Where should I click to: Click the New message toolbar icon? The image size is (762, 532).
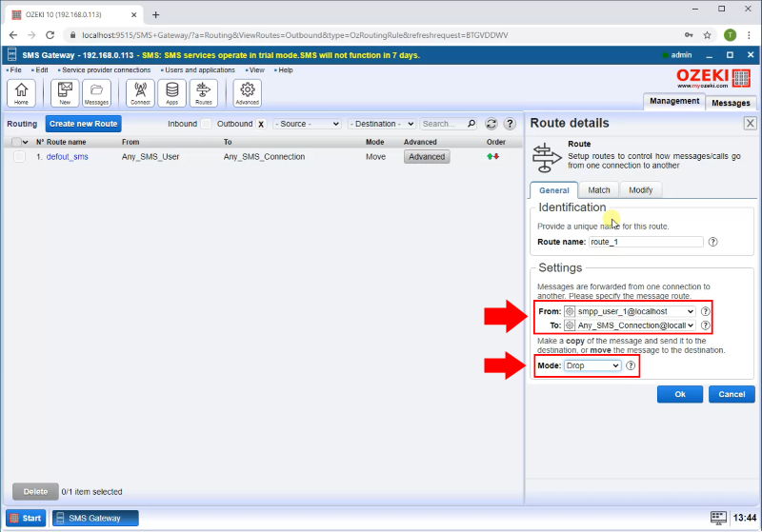coord(65,93)
